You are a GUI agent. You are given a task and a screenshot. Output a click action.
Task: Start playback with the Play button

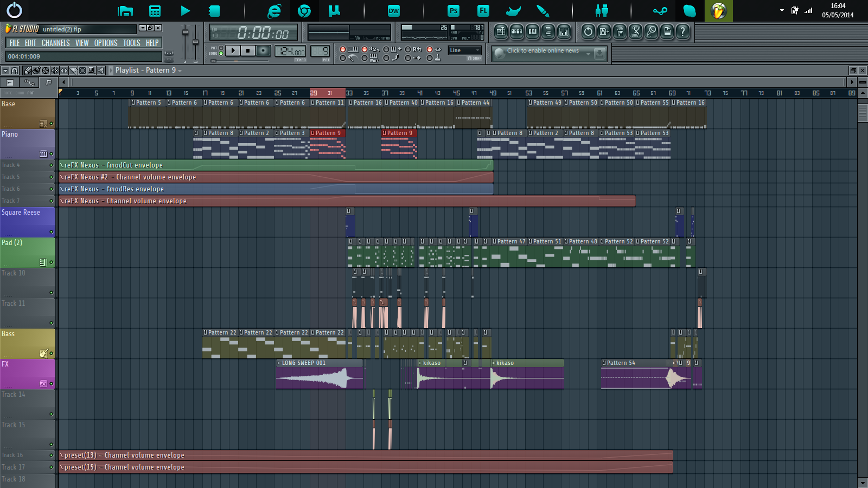pyautogui.click(x=232, y=50)
